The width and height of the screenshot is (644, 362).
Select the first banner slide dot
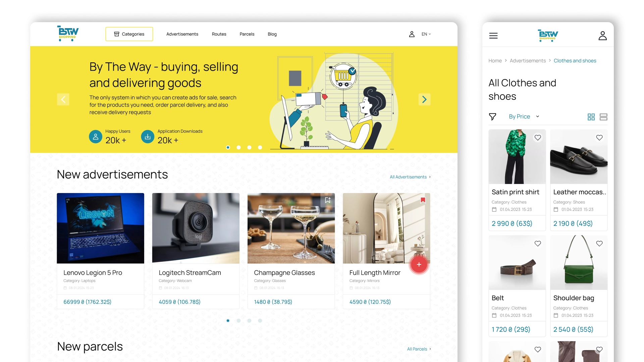(x=228, y=147)
